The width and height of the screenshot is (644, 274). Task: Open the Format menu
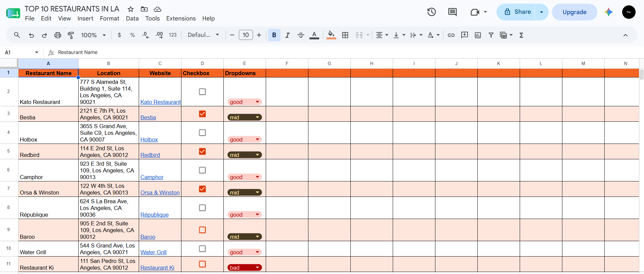pyautogui.click(x=110, y=18)
